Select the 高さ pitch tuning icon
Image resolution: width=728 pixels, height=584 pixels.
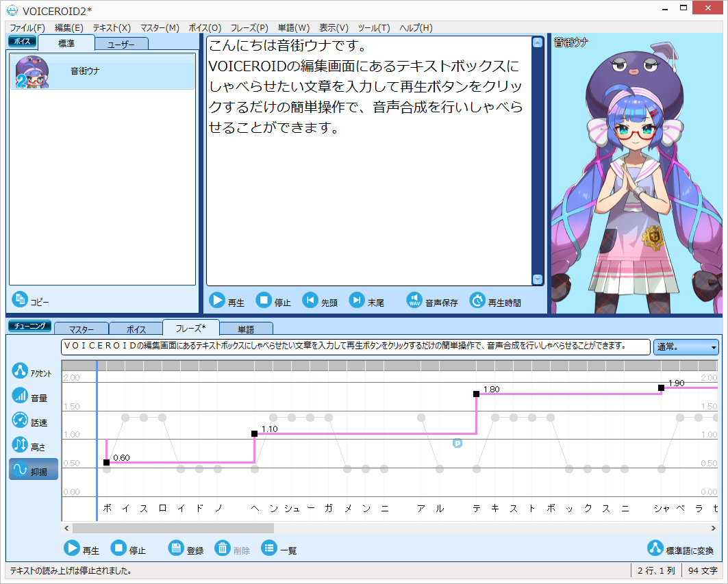click(x=19, y=445)
